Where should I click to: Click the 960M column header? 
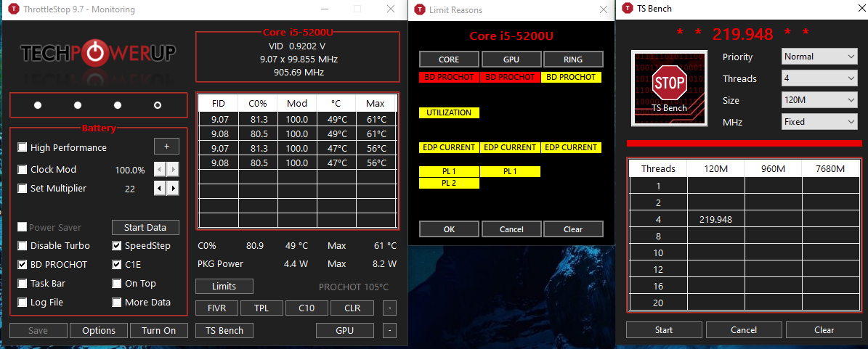coord(773,168)
